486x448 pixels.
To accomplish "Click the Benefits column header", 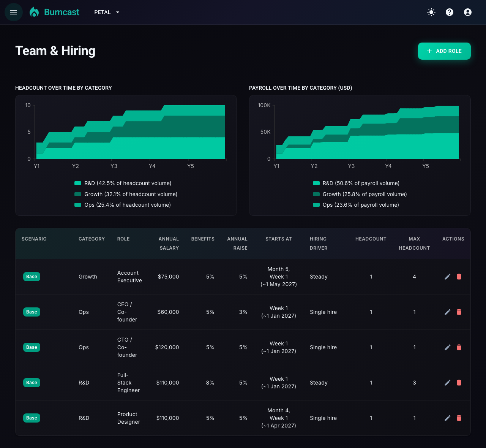I will pos(203,239).
